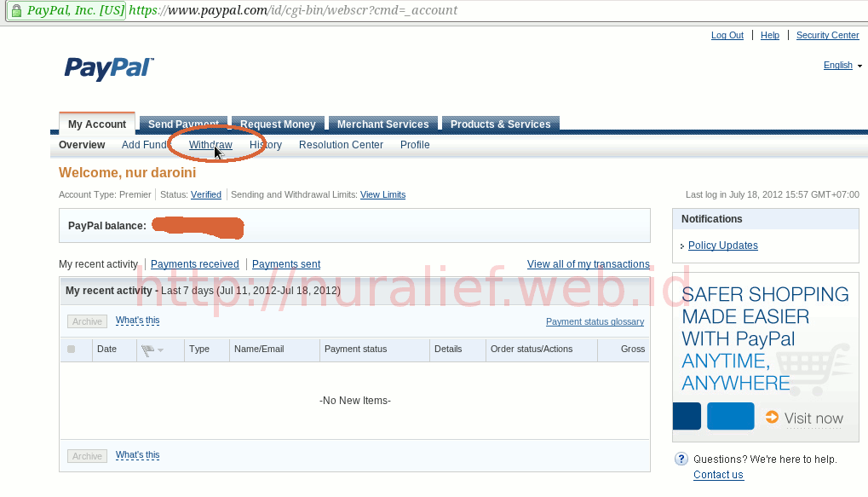
Task: Open the English language dropdown
Action: (x=842, y=66)
